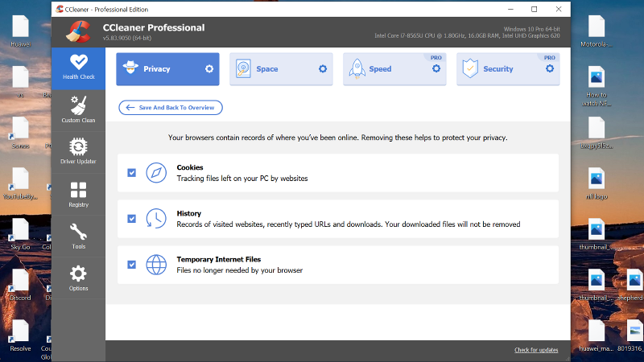Uncheck the Temporary Internet Files checkbox
644x362 pixels.
131,265
